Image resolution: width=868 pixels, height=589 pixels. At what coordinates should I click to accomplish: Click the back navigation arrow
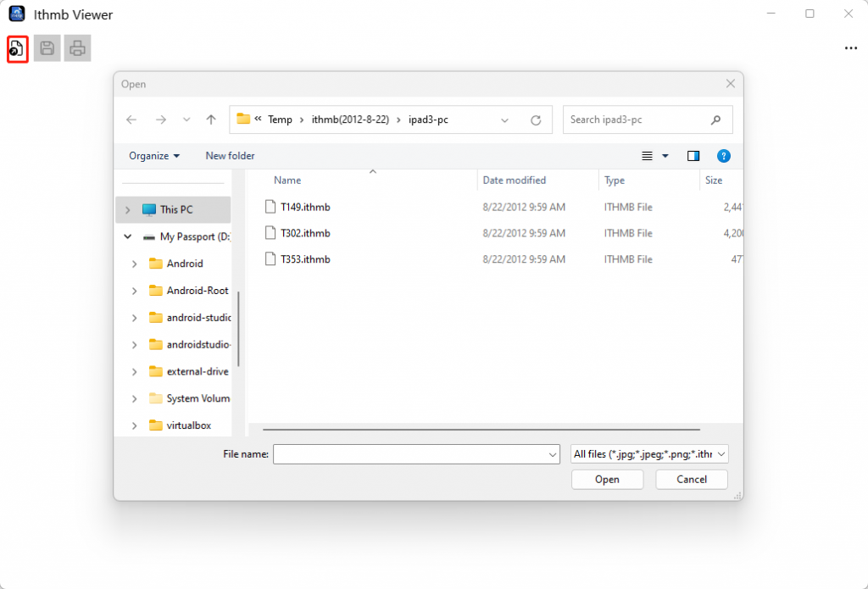[x=131, y=119]
